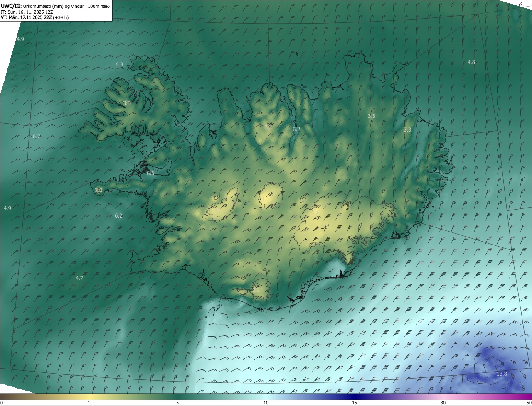This screenshot has width=532, height=406.
Task: Click the 4.7 value label
Action: click(x=79, y=279)
